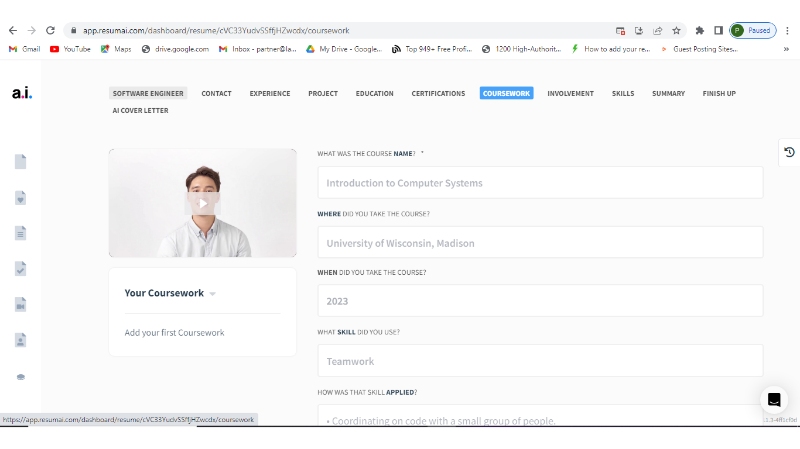Open the heart document sidebar icon

click(x=20, y=198)
